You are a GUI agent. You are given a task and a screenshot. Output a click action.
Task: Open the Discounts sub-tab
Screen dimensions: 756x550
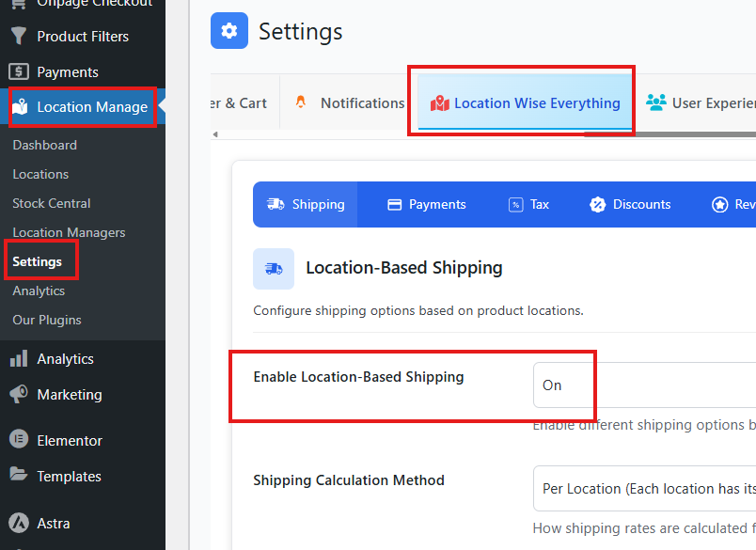tap(630, 204)
